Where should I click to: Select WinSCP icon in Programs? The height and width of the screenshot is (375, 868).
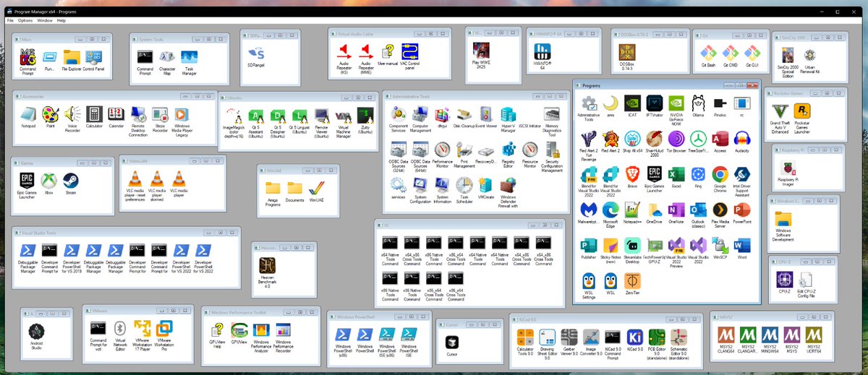point(720,245)
